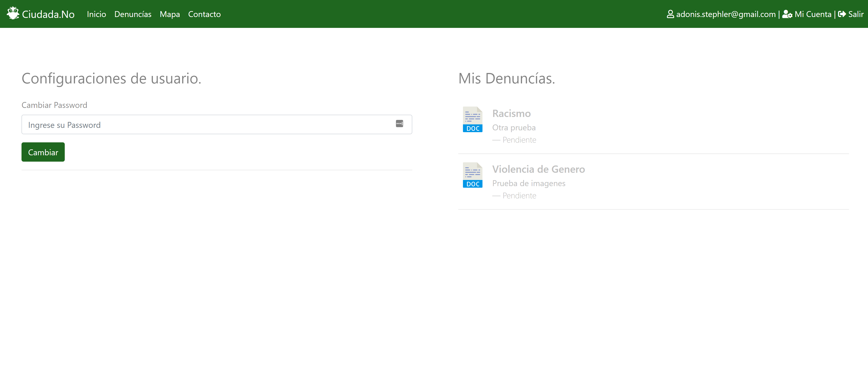Screen dimensions: 868x367
Task: Click the Ciudada.No brand name text
Action: [48, 14]
